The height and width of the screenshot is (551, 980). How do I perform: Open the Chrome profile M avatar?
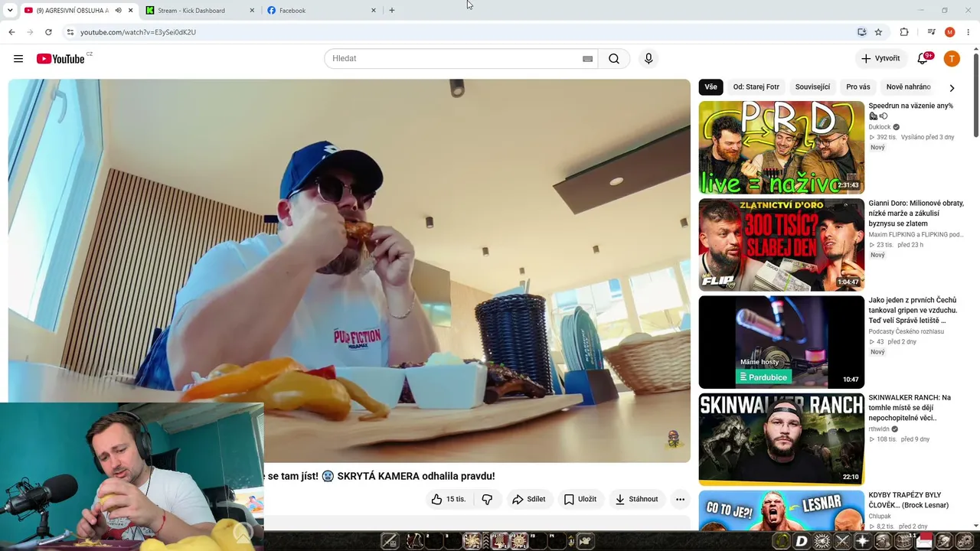(950, 32)
